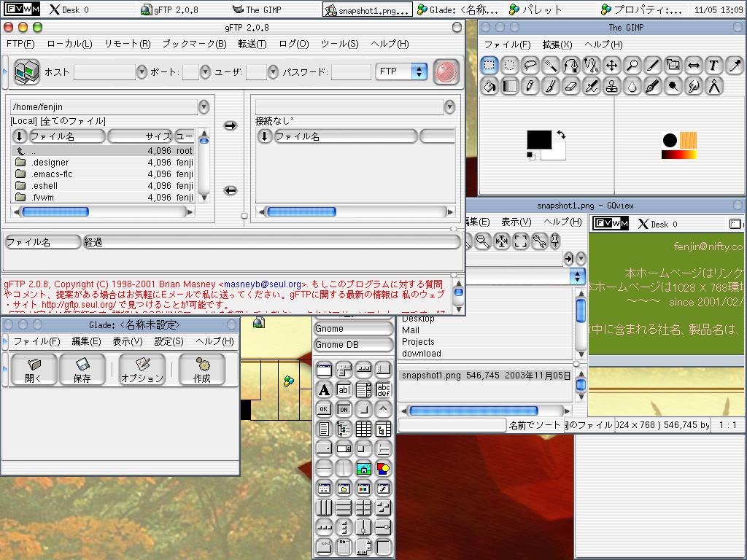Select the Ellipse Select tool in GIMP

[510, 65]
